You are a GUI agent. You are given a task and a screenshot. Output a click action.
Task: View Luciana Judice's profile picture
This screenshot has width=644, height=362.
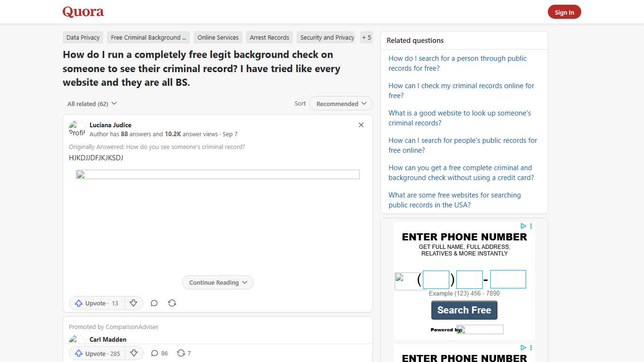tap(76, 128)
